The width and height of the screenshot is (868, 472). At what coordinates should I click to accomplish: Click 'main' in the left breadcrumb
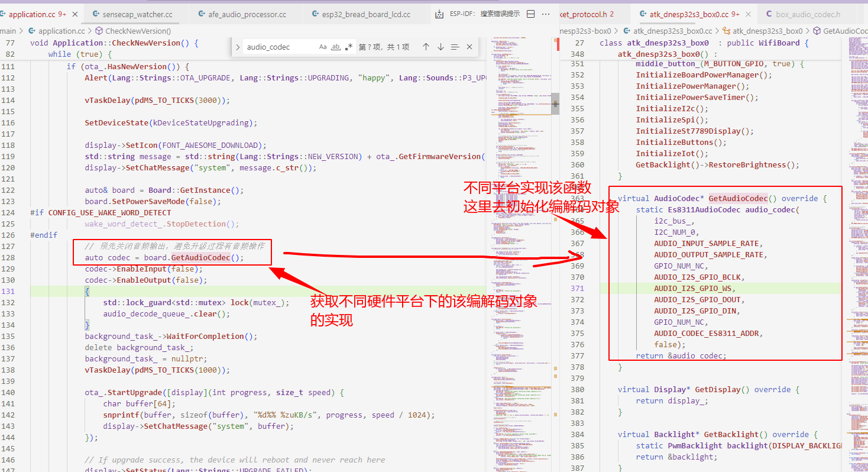pos(8,31)
